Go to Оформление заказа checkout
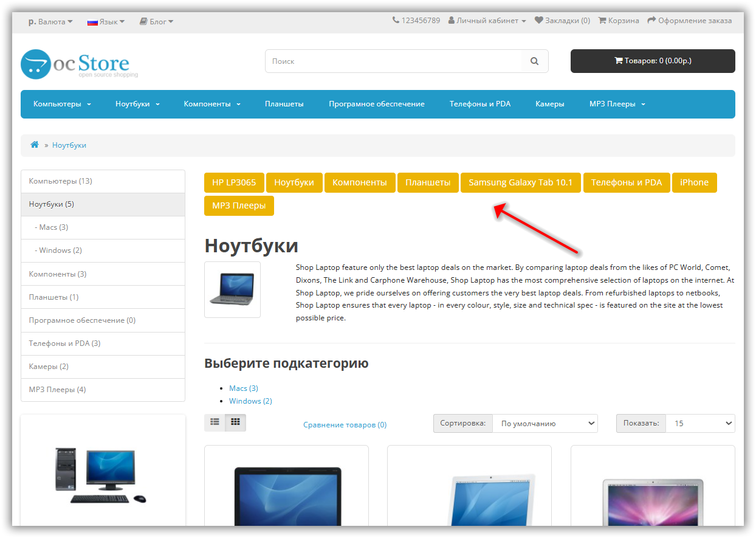 690,21
